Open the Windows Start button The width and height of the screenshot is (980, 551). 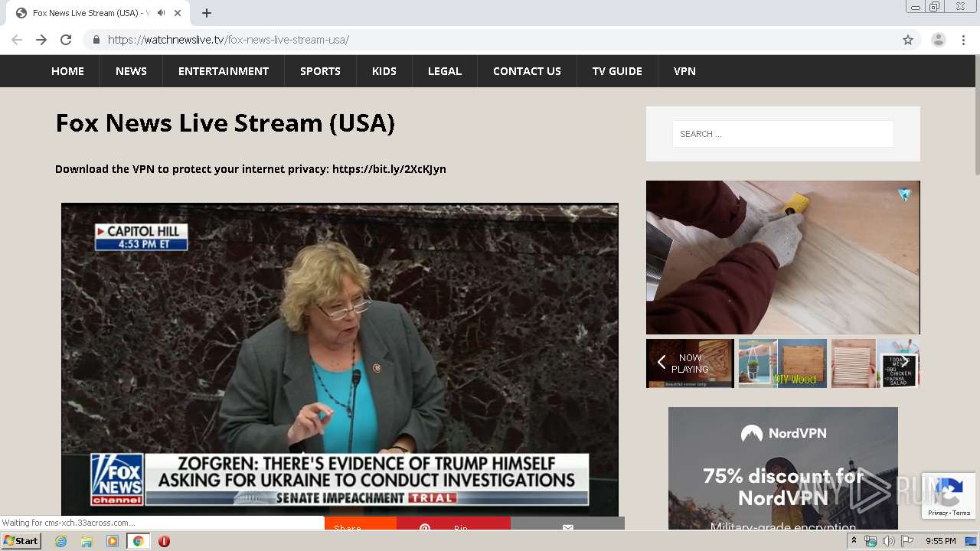point(21,541)
